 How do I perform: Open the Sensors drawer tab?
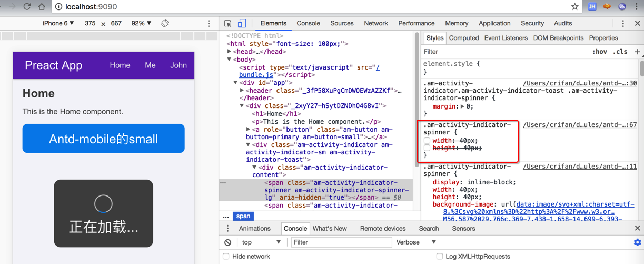(463, 229)
